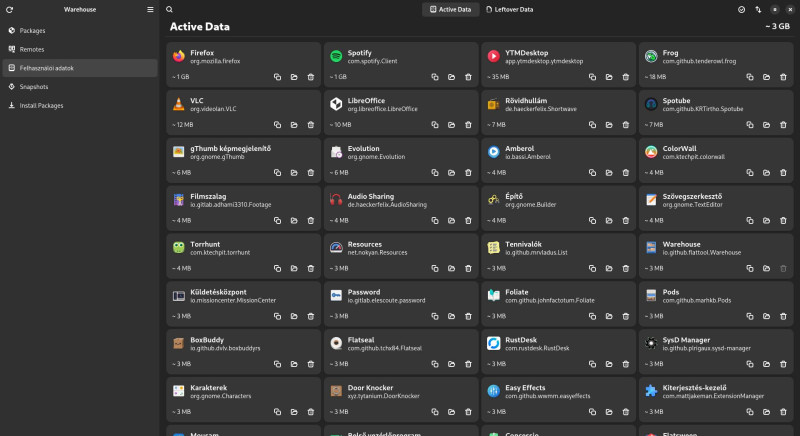Select Felhasználói adatok in sidebar
Viewport: 800px width, 436px height.
(80, 68)
